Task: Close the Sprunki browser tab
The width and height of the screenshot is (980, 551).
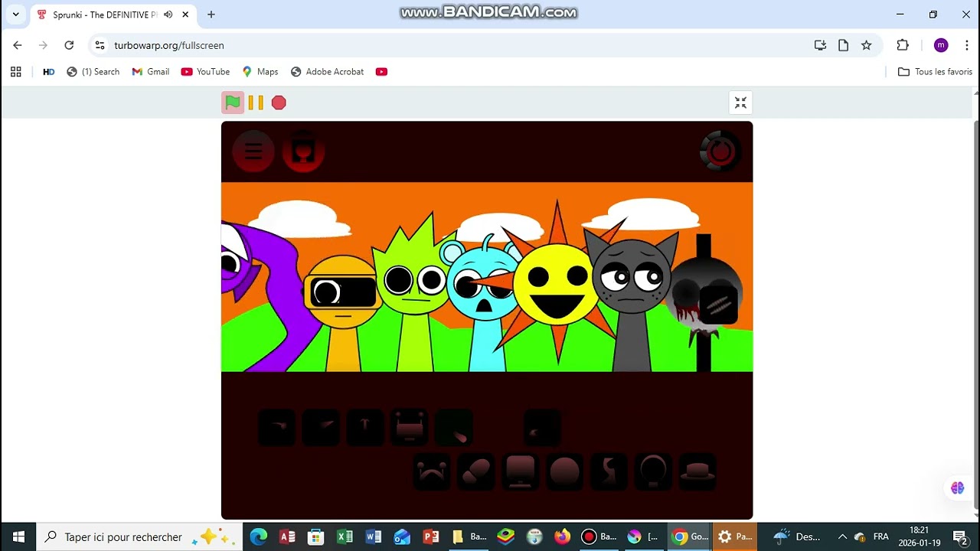Action: 185,15
